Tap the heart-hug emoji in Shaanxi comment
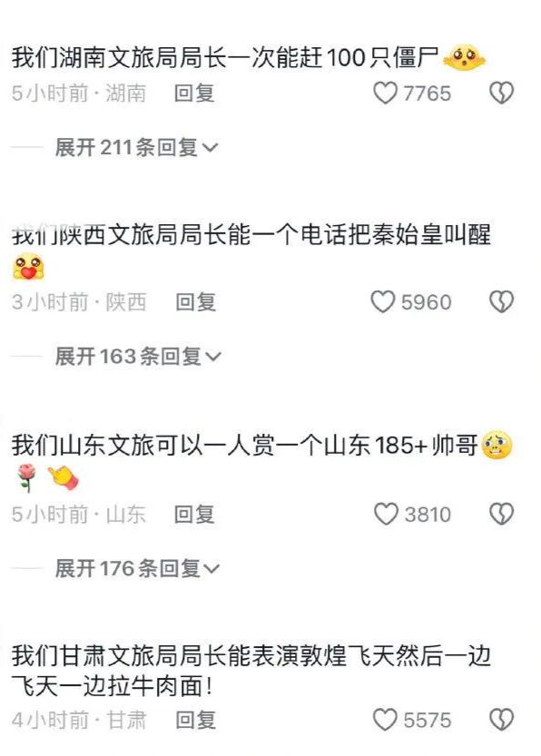This screenshot has width=541, height=756. (x=28, y=267)
